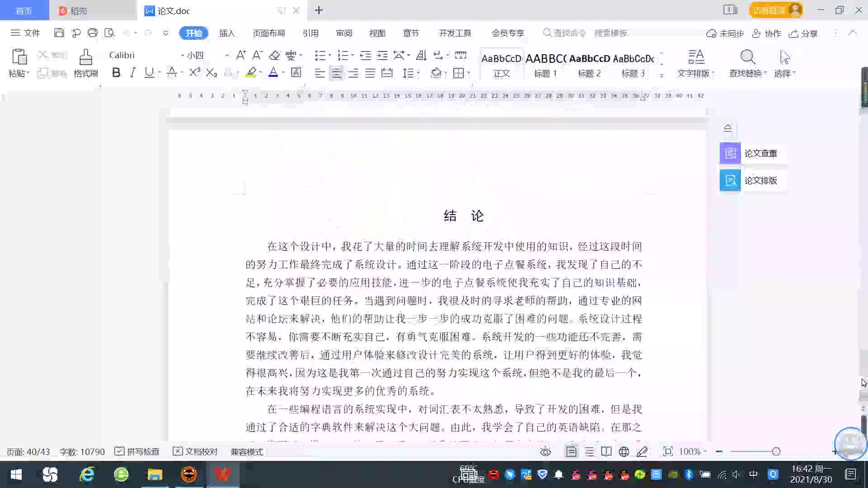Click the zoom slider handle
This screenshot has height=488, width=868.
pyautogui.click(x=776, y=451)
